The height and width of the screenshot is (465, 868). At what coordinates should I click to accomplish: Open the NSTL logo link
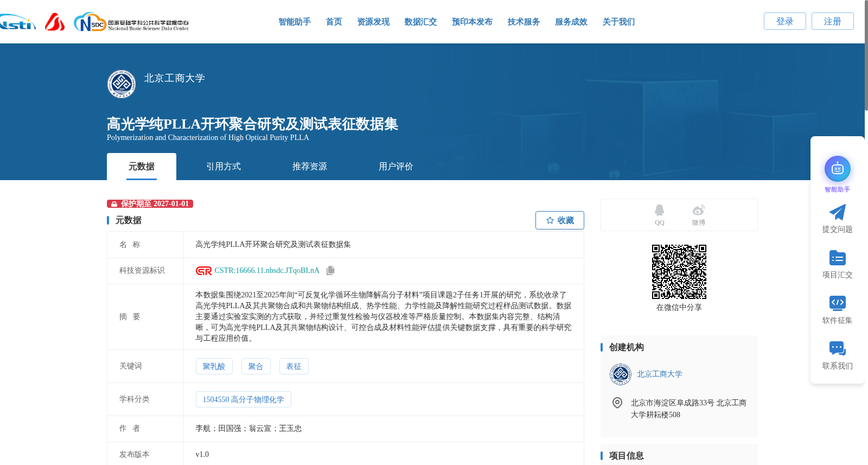click(17, 22)
